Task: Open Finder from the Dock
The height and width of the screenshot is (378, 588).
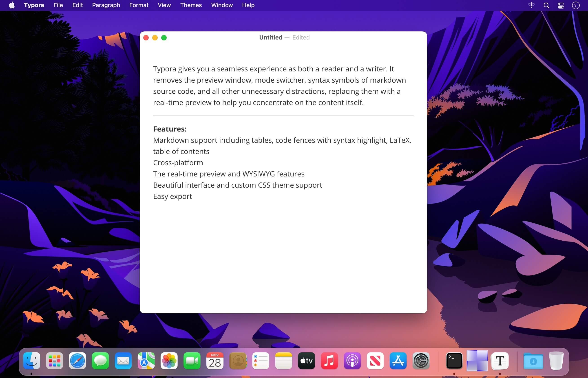Action: point(32,361)
